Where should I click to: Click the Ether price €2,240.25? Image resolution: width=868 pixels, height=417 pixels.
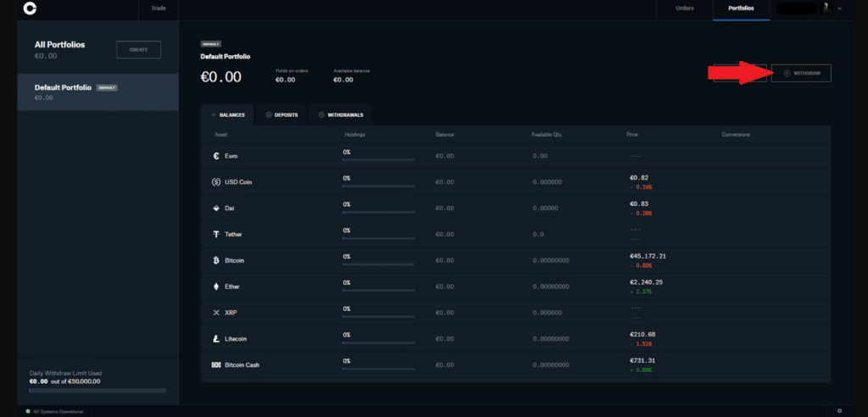(x=646, y=282)
